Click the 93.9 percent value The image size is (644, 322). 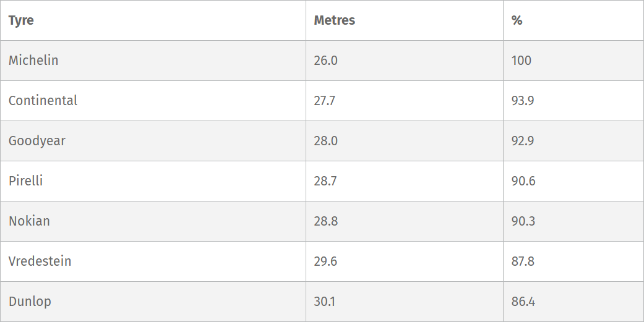tap(523, 101)
